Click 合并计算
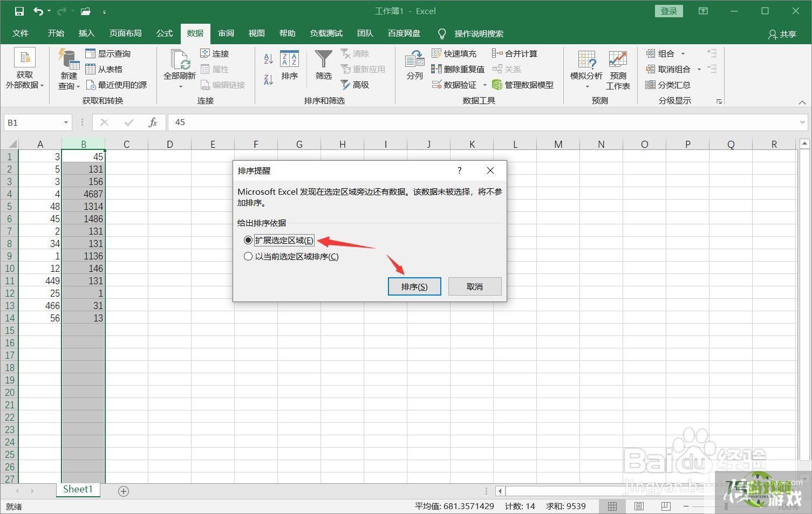The image size is (812, 514). point(515,53)
